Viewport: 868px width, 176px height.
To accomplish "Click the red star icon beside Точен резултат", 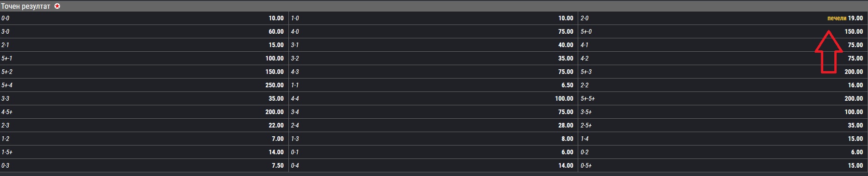I will click(57, 6).
